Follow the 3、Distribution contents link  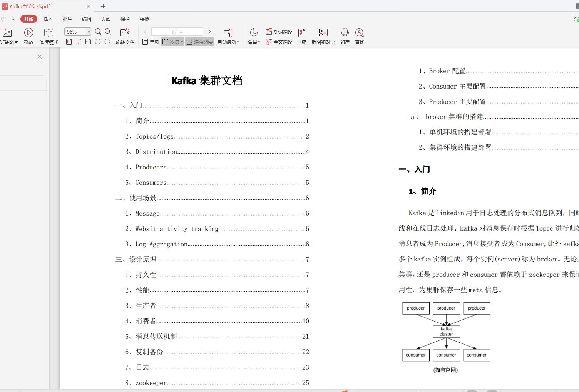click(217, 152)
